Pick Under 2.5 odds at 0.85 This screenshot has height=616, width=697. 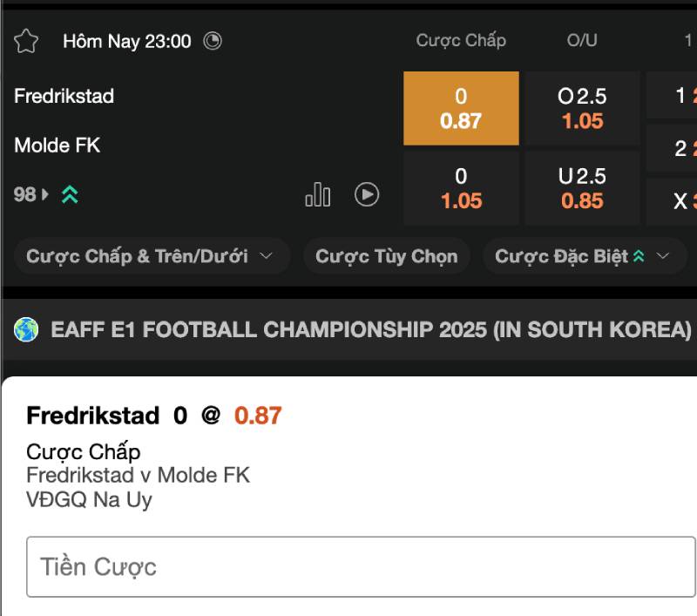[x=582, y=187]
